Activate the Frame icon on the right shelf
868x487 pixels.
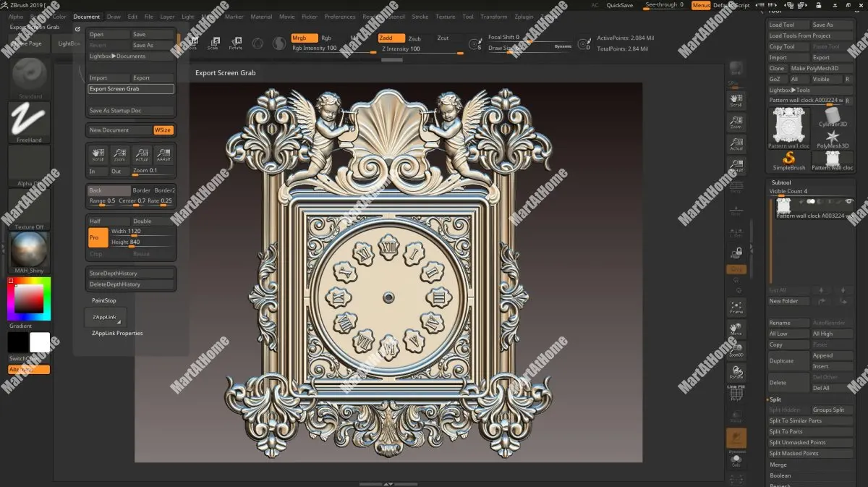(736, 308)
